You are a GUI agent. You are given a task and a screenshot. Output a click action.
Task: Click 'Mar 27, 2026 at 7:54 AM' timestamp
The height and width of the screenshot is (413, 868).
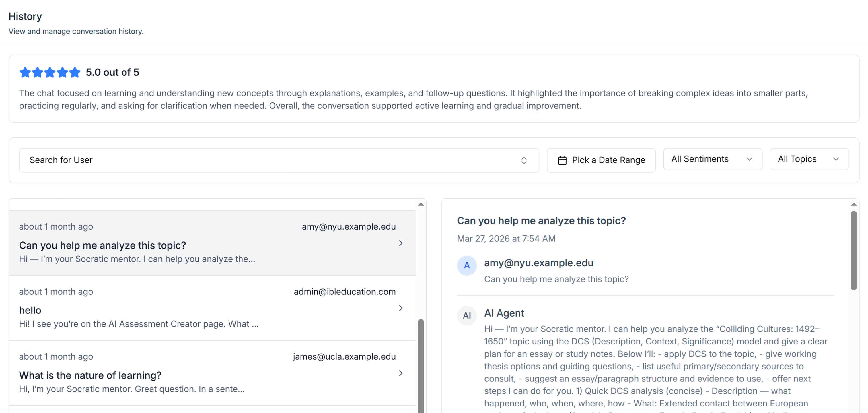point(506,239)
